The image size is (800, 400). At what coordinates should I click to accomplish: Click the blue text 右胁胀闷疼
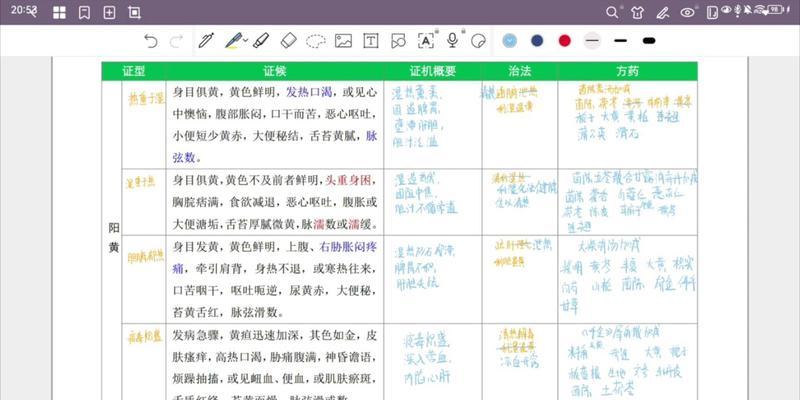point(348,248)
